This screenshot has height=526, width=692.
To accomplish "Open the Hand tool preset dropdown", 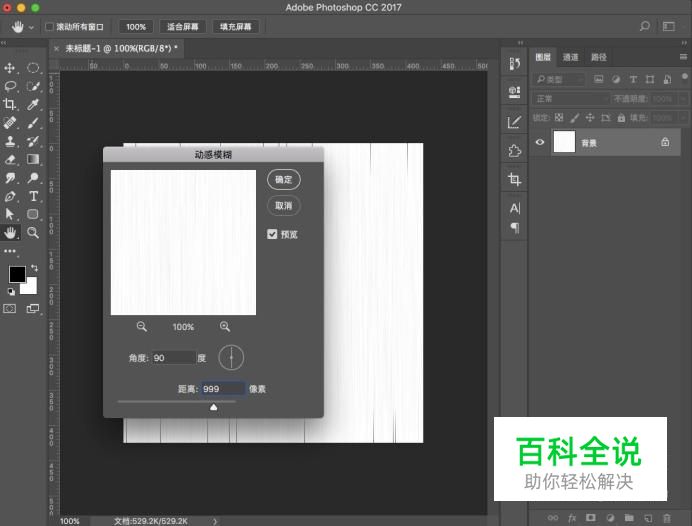I will (31, 27).
